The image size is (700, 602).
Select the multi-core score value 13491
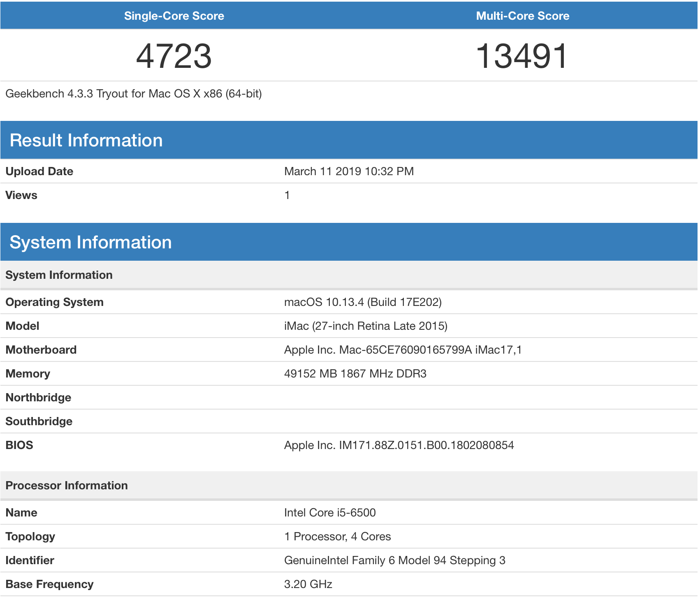pos(522,56)
